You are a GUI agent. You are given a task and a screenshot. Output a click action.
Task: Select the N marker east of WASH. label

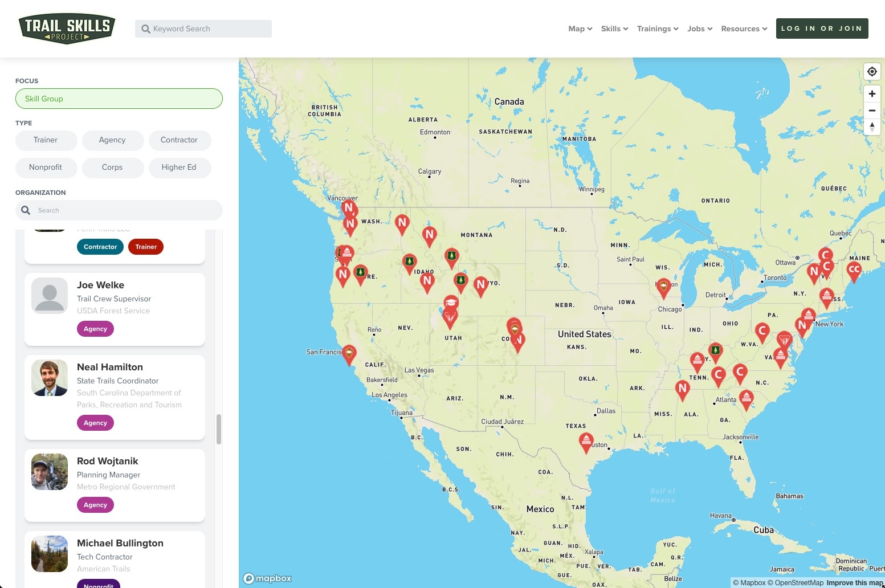[402, 224]
